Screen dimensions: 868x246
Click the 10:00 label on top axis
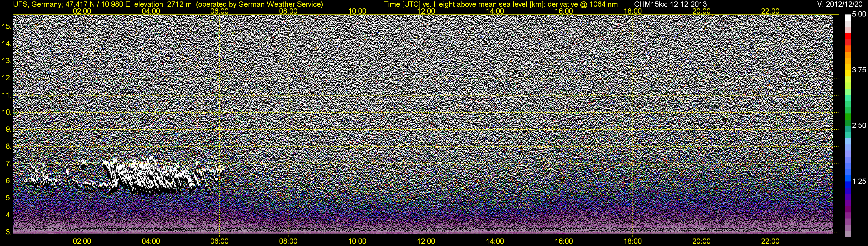[x=358, y=11]
